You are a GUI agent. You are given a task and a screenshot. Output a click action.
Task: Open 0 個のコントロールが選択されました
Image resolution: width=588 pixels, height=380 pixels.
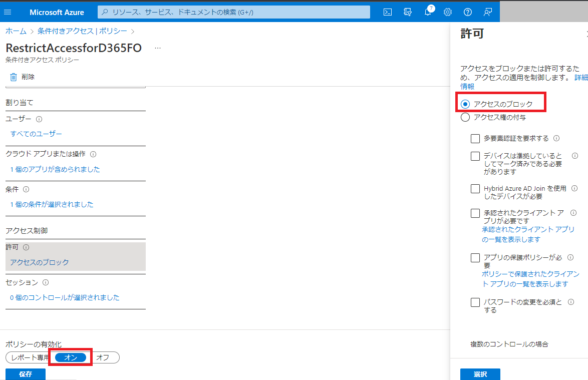tap(65, 297)
